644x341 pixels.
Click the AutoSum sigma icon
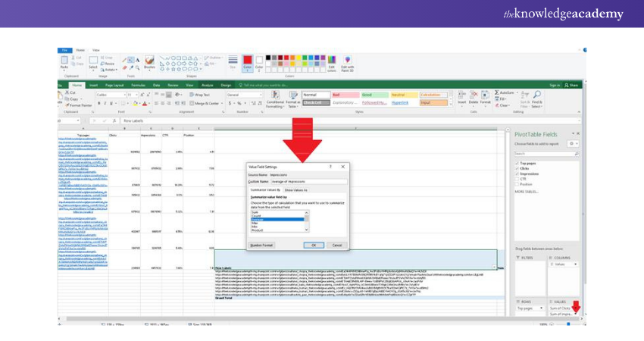(496, 92)
